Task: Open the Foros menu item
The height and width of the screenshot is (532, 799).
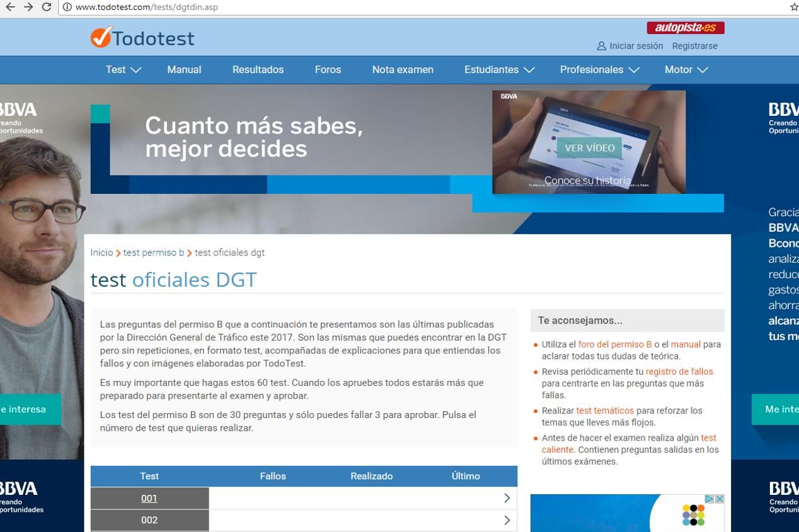Action: [x=328, y=70]
